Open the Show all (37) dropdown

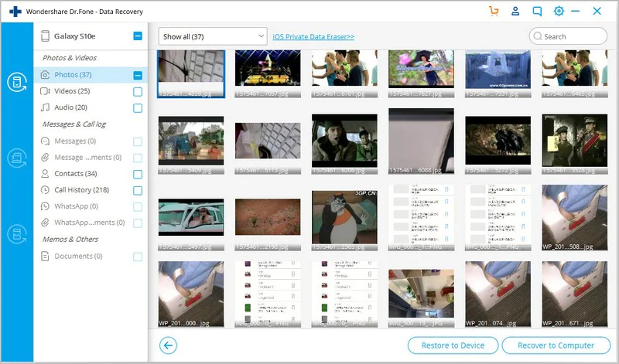pos(213,36)
